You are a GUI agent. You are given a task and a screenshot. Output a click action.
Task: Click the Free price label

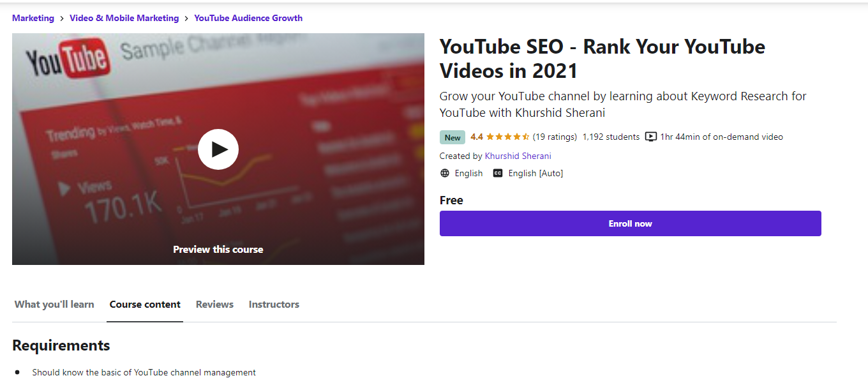(x=451, y=200)
